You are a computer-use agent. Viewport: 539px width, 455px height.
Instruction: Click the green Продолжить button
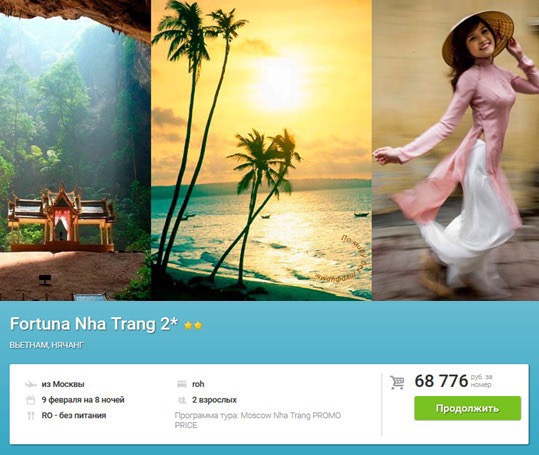tap(468, 408)
